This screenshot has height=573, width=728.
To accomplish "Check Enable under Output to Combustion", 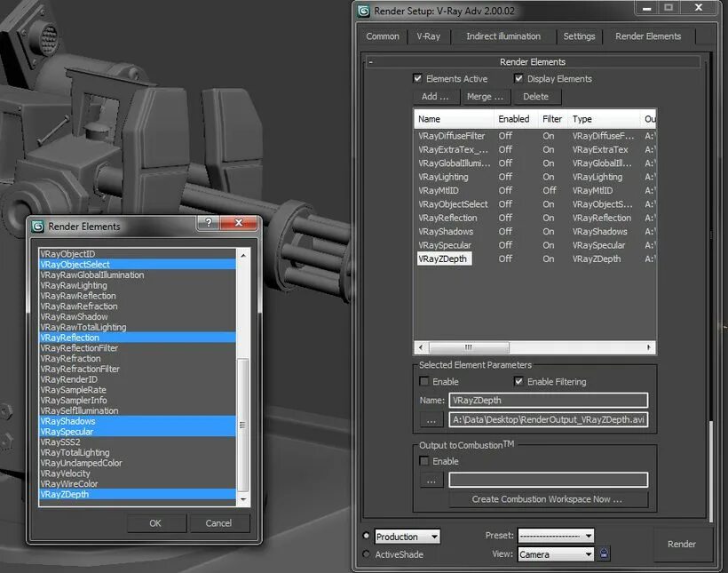I will click(x=423, y=460).
